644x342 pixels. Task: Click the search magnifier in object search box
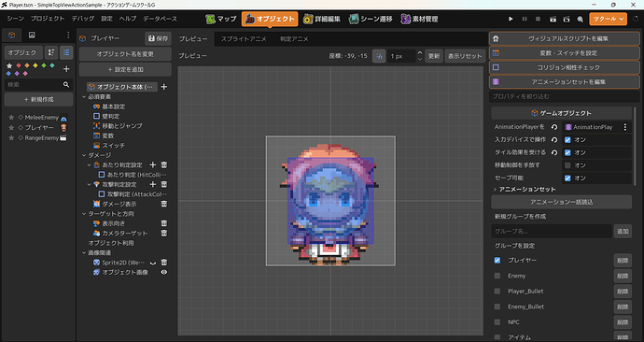(66, 84)
